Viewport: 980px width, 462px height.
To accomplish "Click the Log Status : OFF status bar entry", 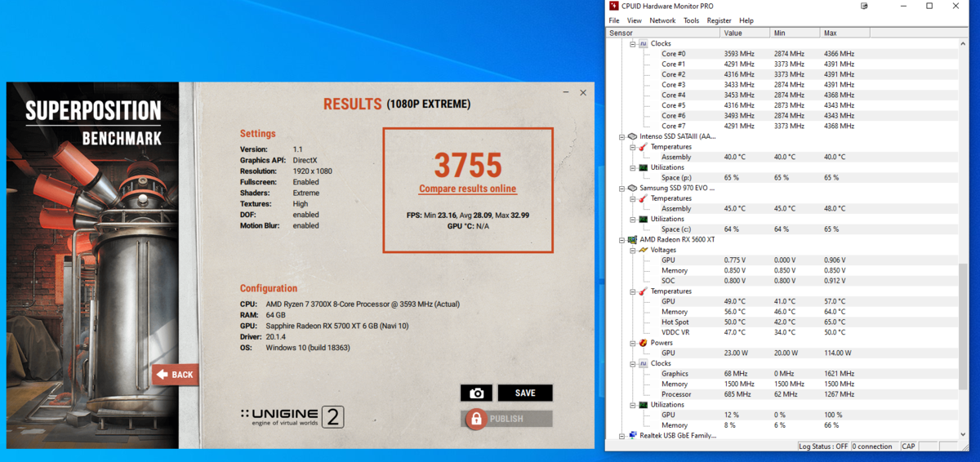I will click(823, 446).
